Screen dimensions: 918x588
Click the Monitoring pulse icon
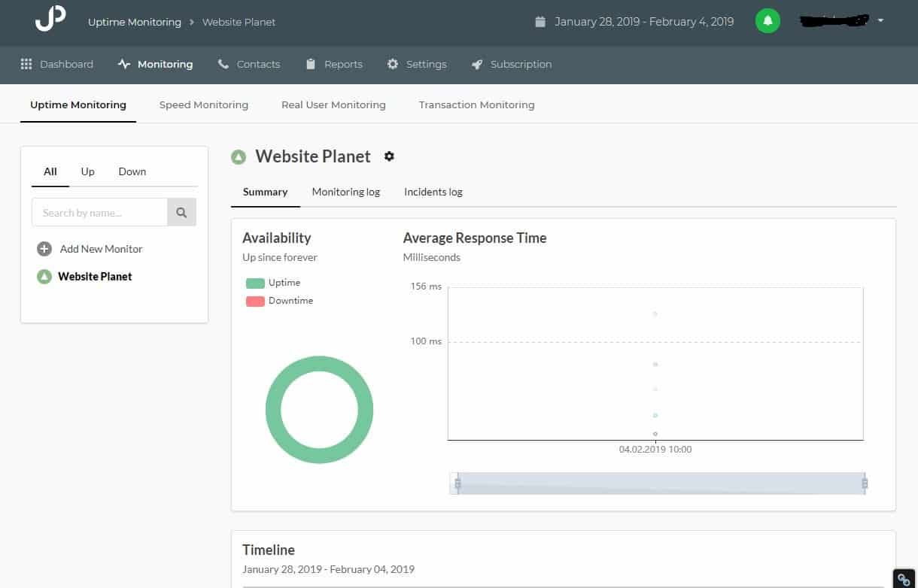point(124,64)
